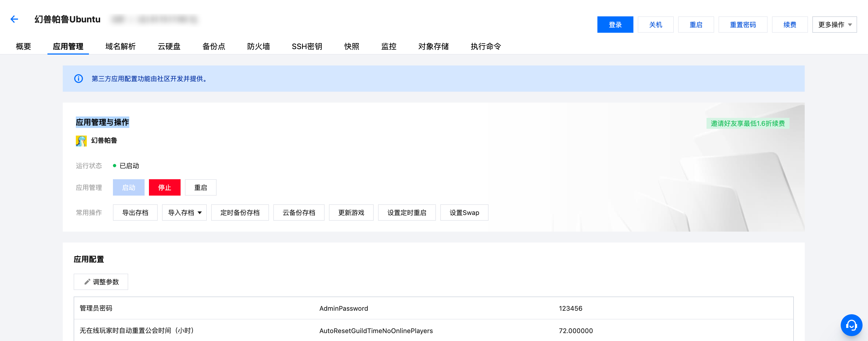Click the back arrow icon
Screen dimensions: 868x341
pos(14,19)
